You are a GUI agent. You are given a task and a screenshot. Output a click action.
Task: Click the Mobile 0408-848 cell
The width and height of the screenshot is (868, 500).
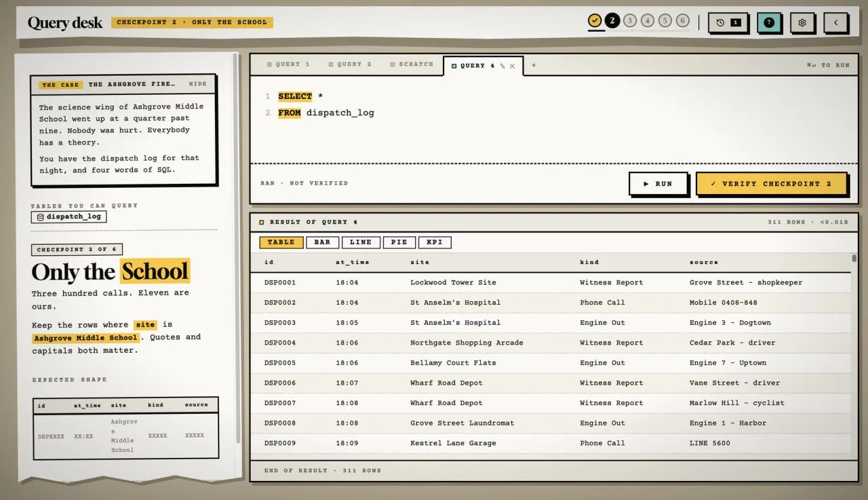724,303
